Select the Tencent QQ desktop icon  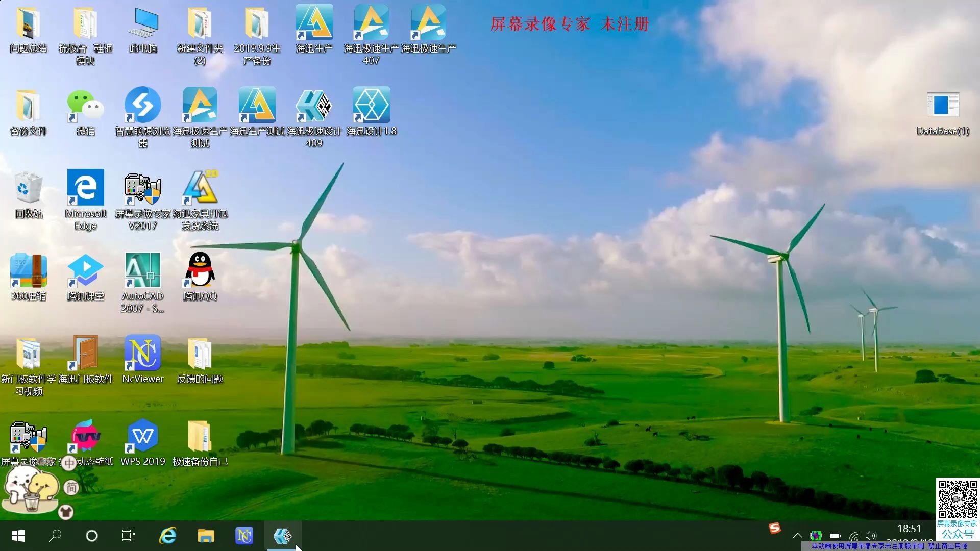(200, 270)
